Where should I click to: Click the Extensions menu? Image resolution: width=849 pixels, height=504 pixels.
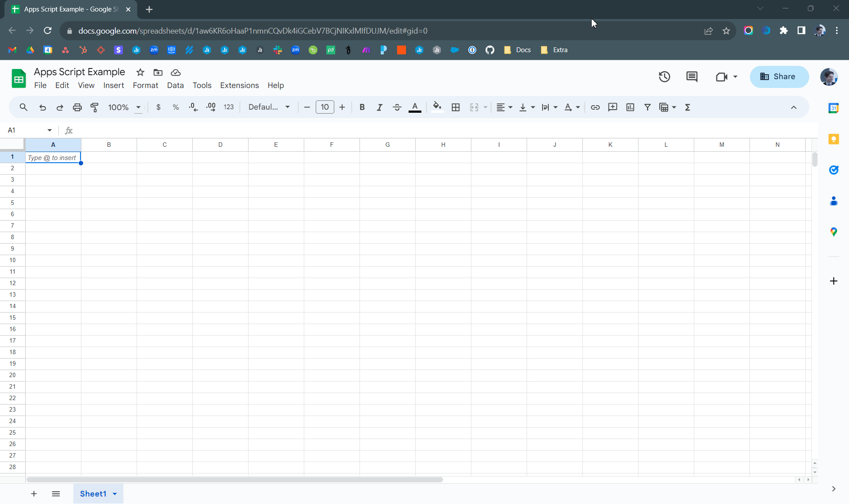click(239, 84)
